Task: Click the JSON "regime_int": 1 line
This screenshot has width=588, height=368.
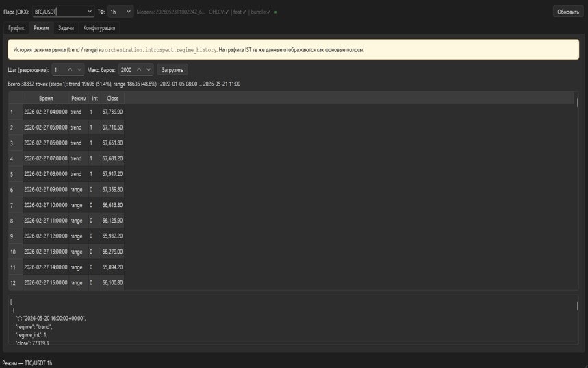Action: click(x=31, y=335)
